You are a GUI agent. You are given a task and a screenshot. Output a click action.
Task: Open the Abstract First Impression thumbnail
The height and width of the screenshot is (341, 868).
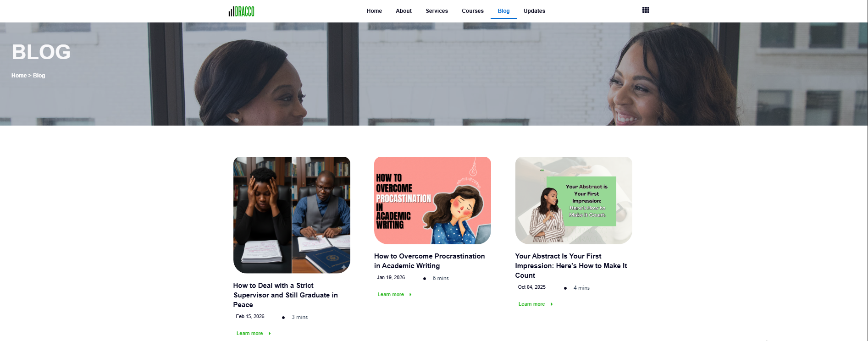pyautogui.click(x=574, y=200)
